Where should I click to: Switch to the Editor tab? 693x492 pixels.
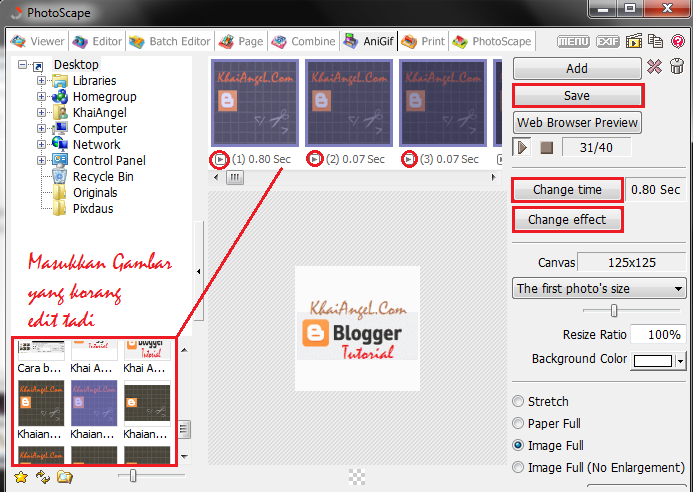pyautogui.click(x=97, y=41)
